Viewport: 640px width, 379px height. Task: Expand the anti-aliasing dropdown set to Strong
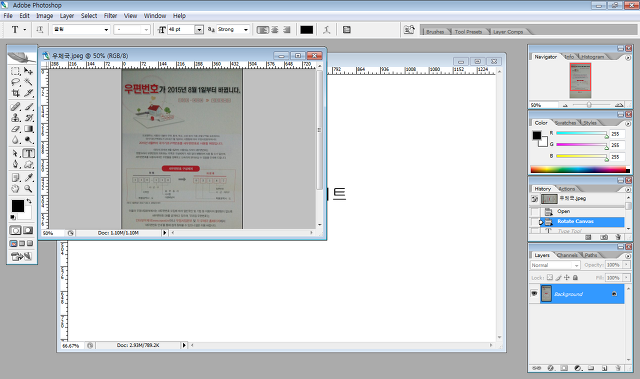(x=233, y=29)
